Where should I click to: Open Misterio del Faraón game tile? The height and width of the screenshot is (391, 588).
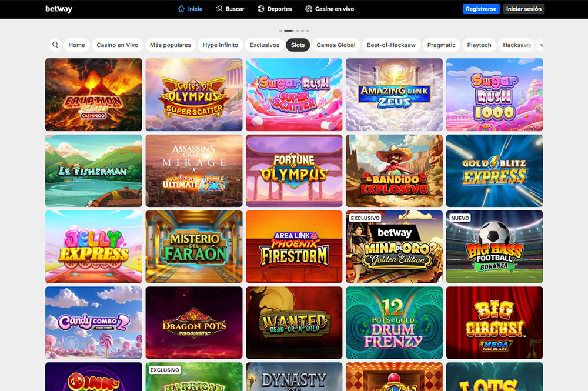[194, 247]
